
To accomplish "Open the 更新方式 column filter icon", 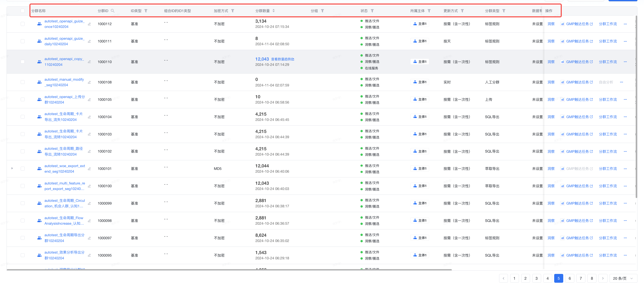I will (462, 11).
